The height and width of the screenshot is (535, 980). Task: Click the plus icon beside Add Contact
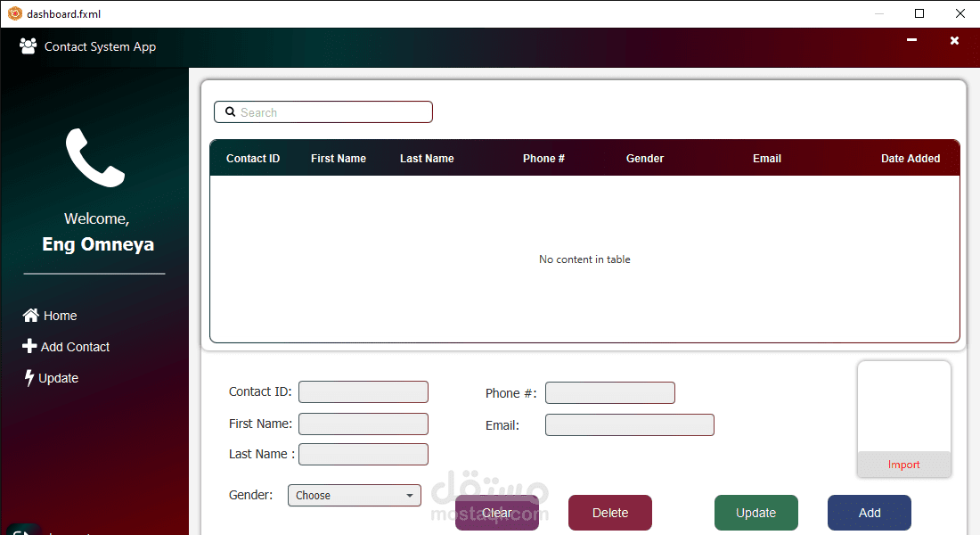click(29, 346)
